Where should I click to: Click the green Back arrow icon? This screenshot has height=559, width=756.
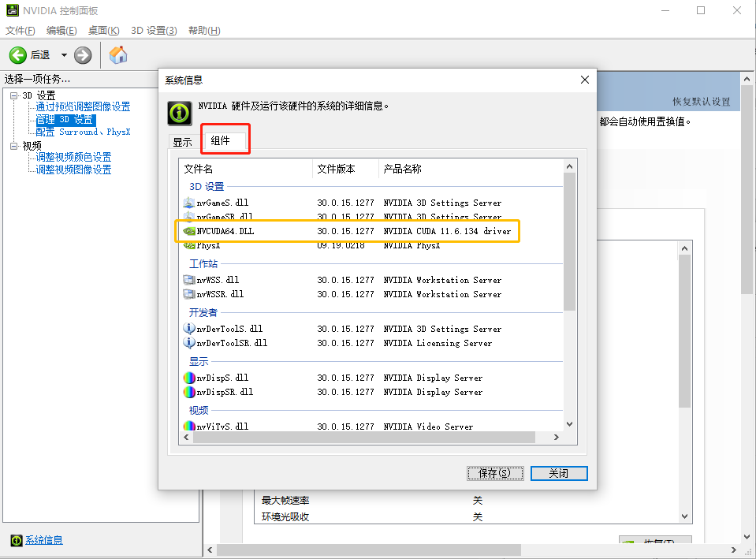pyautogui.click(x=18, y=55)
